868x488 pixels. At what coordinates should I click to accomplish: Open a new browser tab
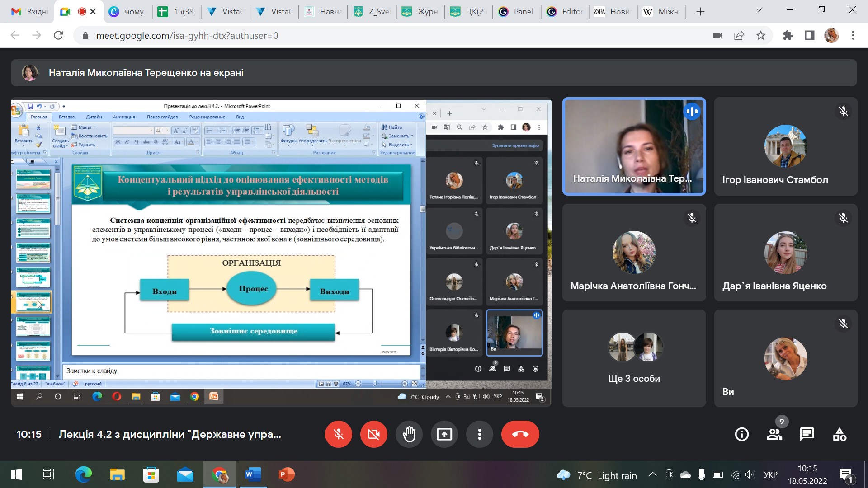(x=700, y=12)
